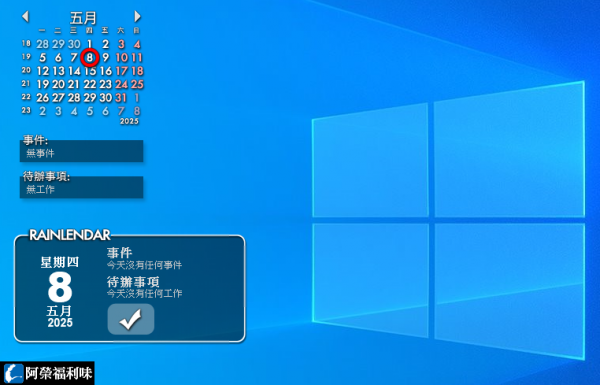Screen dimensions: 600x385
Task: Click large date 8 in Rainlendar panel
Action: coord(60,287)
